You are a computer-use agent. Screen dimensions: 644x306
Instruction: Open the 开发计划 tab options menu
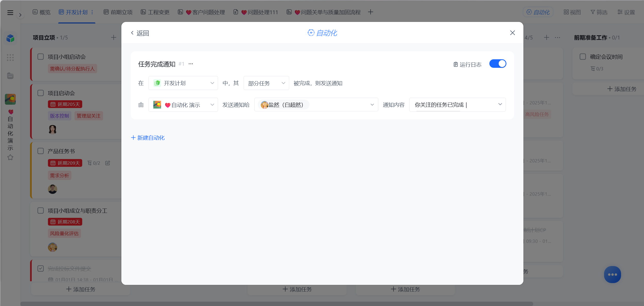coord(92,12)
